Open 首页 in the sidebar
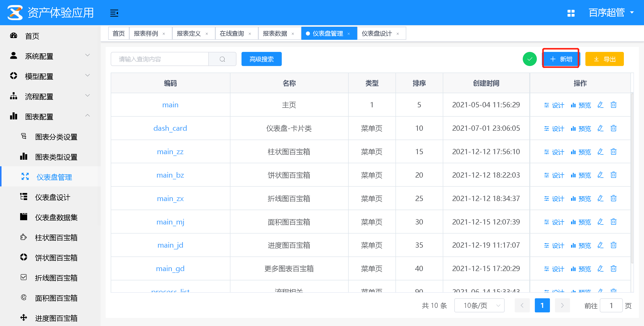 [x=50, y=36]
